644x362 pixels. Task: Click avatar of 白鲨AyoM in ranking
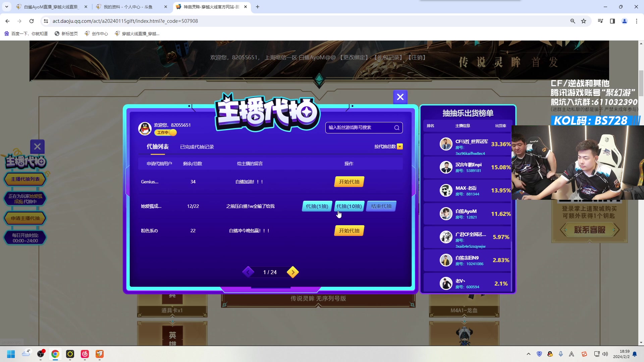point(446,214)
